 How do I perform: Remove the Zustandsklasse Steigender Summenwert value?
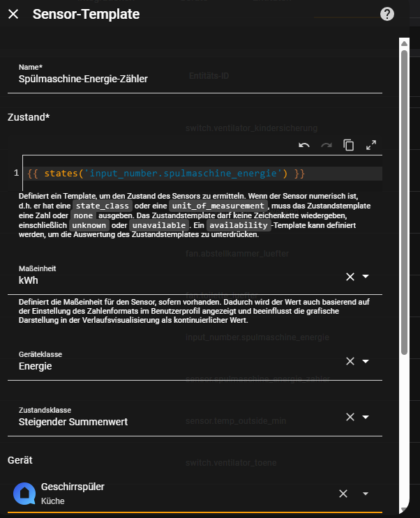pyautogui.click(x=350, y=417)
